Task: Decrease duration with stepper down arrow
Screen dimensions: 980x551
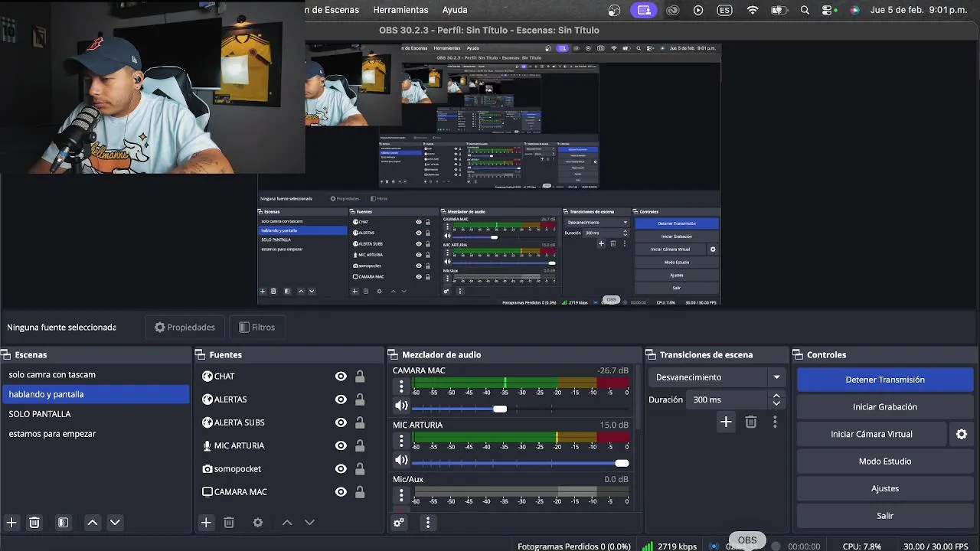Action: (x=776, y=404)
